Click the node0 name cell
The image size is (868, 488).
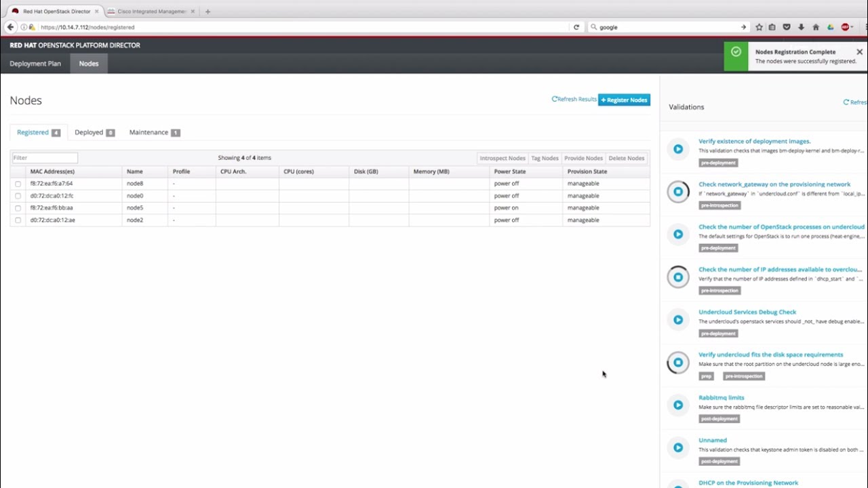pos(144,196)
